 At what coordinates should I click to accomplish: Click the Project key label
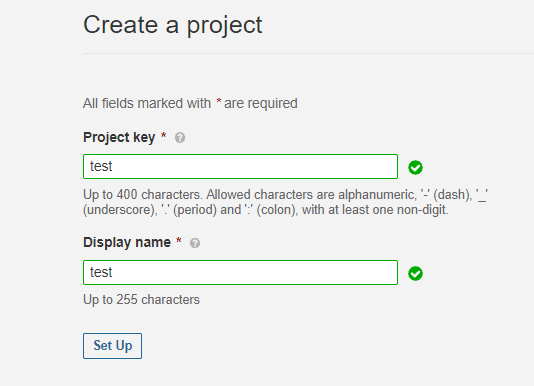(119, 138)
